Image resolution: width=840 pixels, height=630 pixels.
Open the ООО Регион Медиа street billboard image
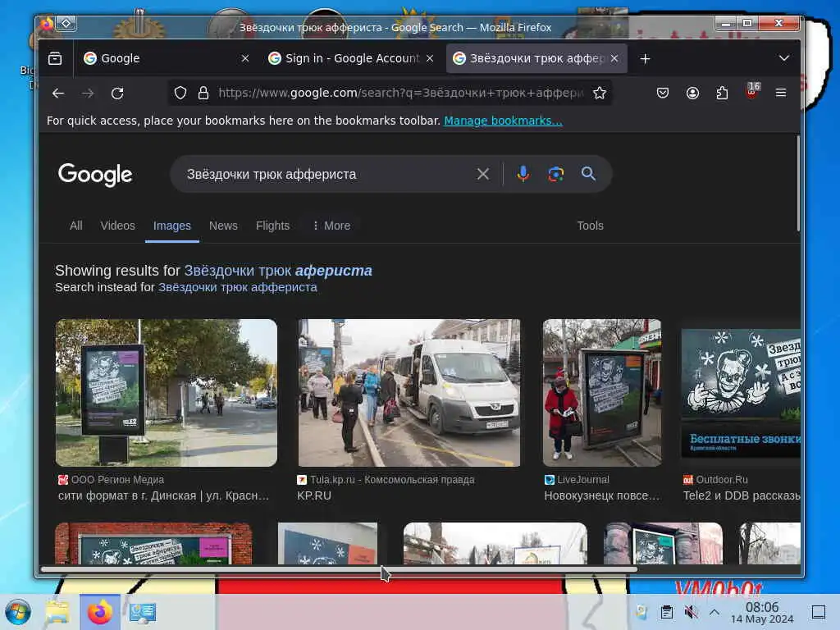pyautogui.click(x=167, y=393)
